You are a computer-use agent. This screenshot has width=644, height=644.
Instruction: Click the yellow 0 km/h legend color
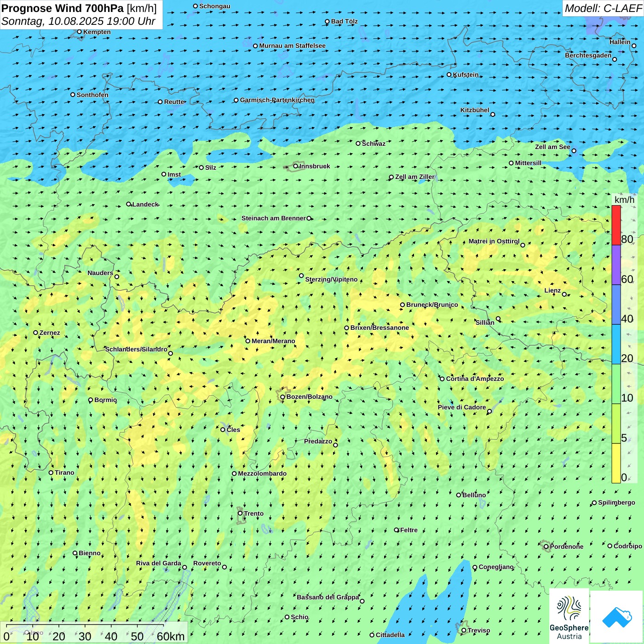(616, 463)
